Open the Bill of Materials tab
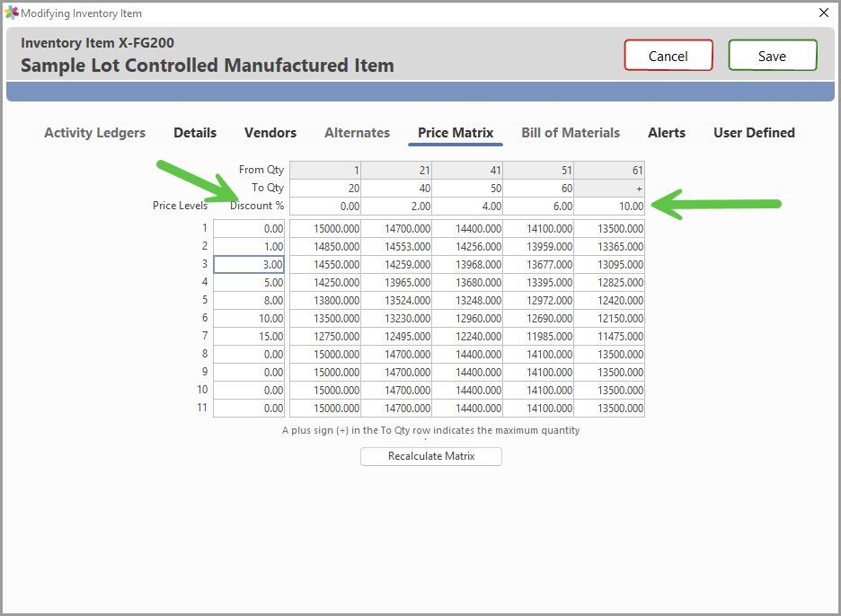The width and height of the screenshot is (841, 616). (x=571, y=133)
